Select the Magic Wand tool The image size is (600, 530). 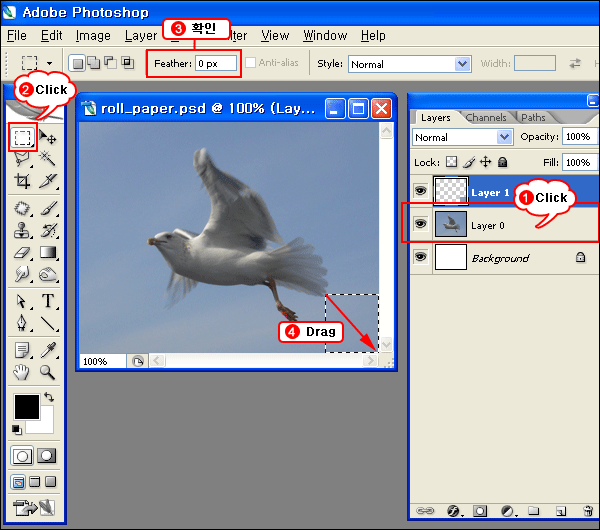(47, 158)
